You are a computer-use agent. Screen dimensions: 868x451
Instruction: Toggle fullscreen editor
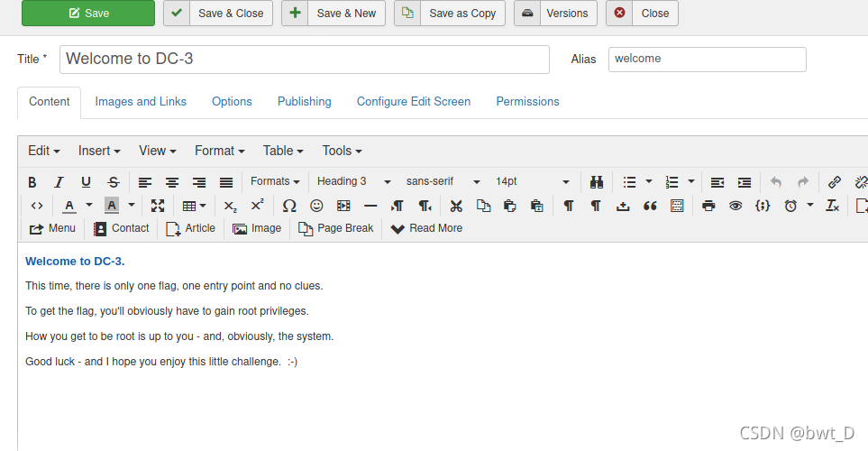point(158,207)
